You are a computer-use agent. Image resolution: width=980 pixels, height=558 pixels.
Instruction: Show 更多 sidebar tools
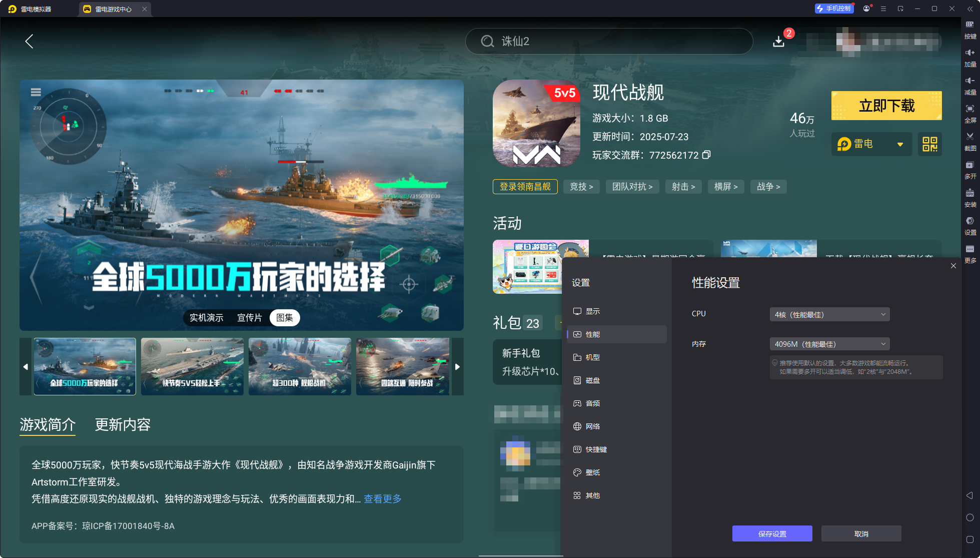click(x=970, y=253)
